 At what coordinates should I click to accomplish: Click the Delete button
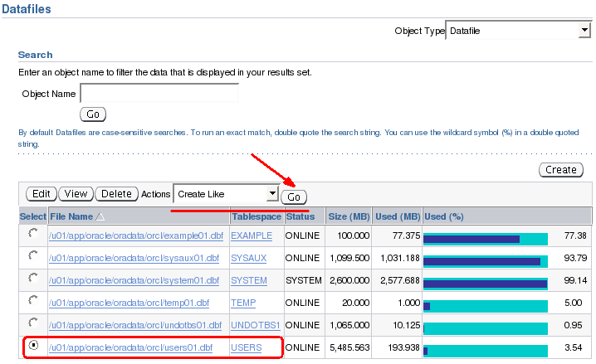pos(116,194)
